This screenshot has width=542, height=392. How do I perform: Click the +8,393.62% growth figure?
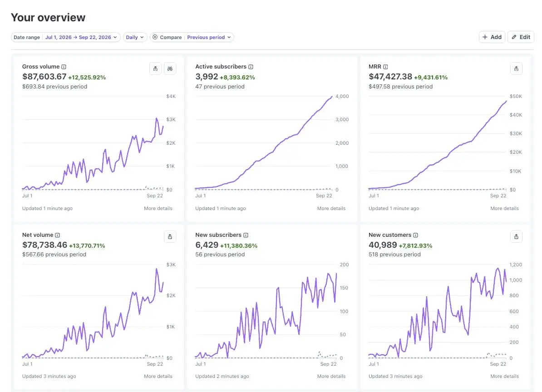coord(237,78)
